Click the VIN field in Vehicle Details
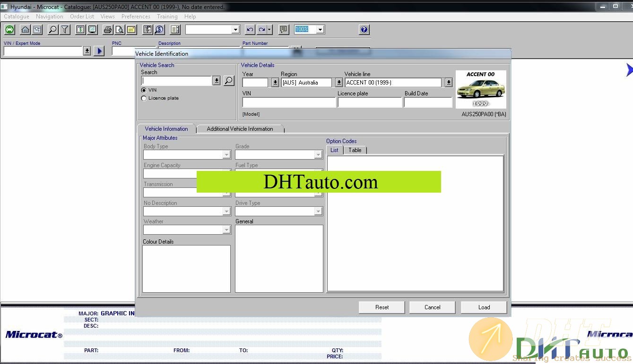633x364 pixels. point(289,102)
